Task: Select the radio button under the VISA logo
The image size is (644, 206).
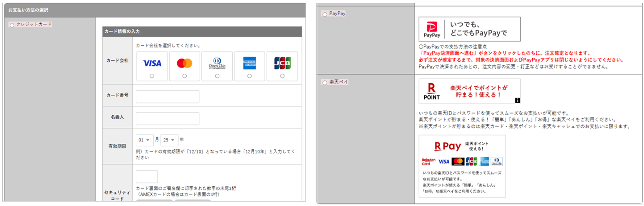Action: (152, 76)
